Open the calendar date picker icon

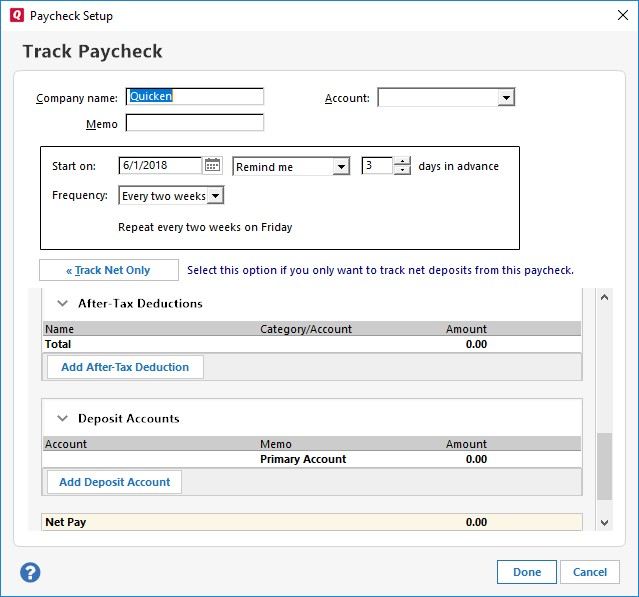pos(212,166)
